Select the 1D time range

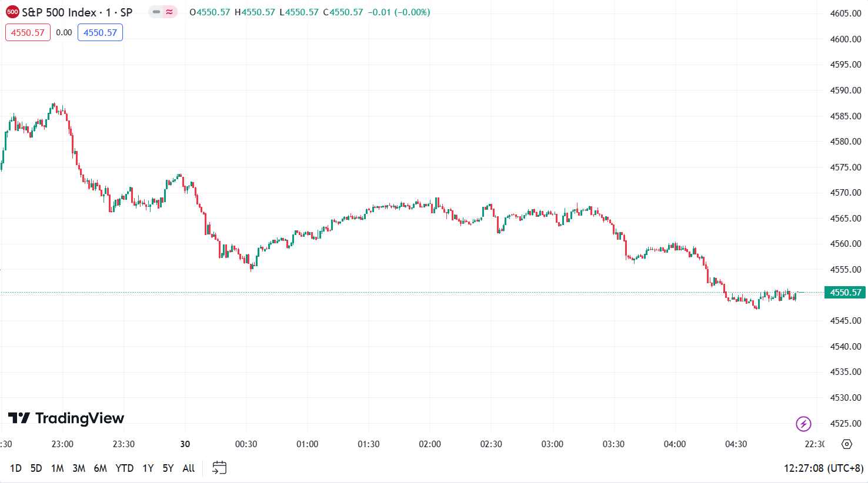point(16,468)
